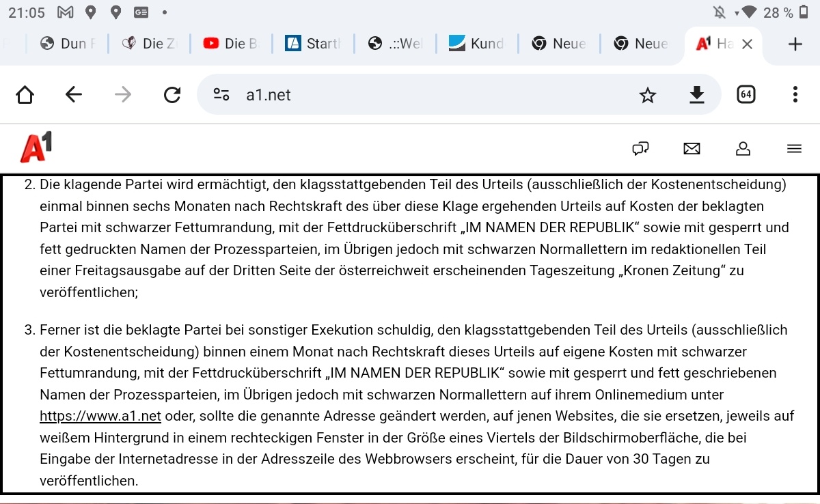Switch to the 'Start' tab
The width and height of the screenshot is (820, 504).
[312, 44]
